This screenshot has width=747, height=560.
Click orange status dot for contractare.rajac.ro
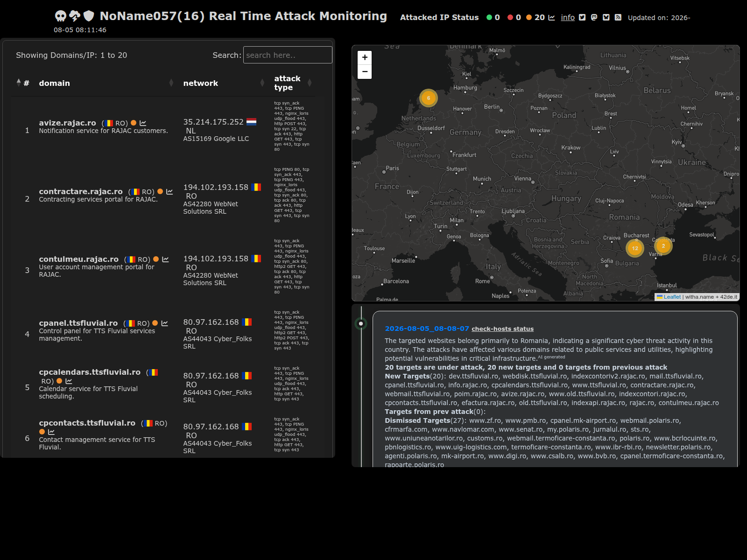click(160, 191)
